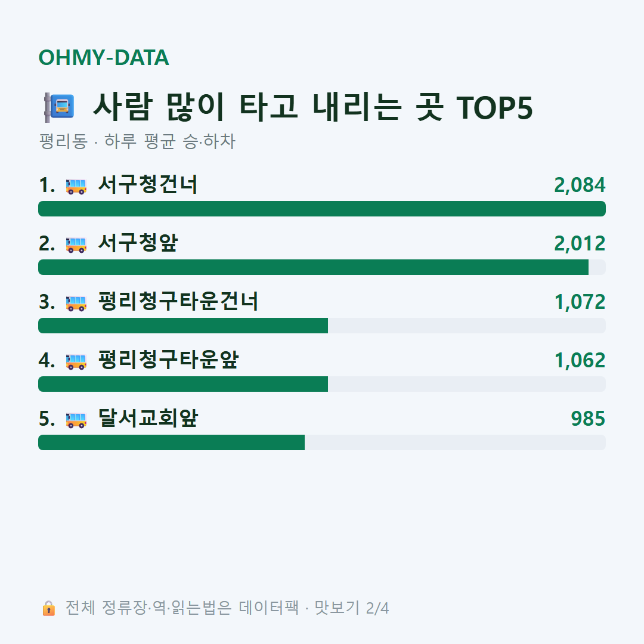Click the bus icon beside 평리청구타운앞
This screenshot has width=644, height=644.
point(76,361)
